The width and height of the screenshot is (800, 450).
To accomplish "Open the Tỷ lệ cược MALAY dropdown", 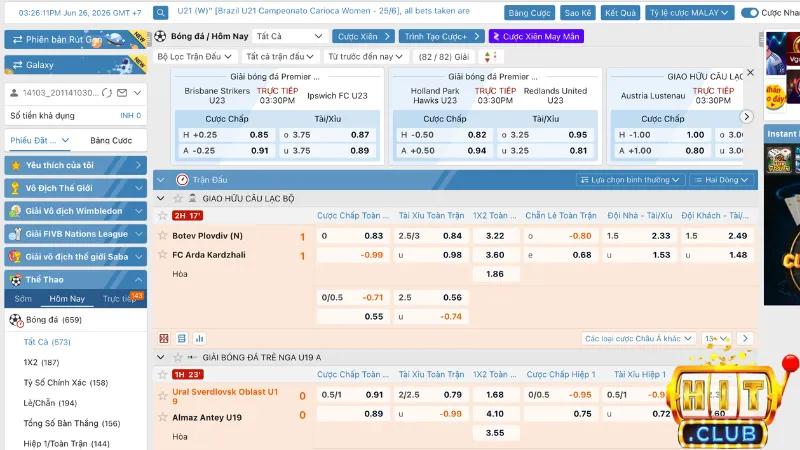I will tap(689, 13).
